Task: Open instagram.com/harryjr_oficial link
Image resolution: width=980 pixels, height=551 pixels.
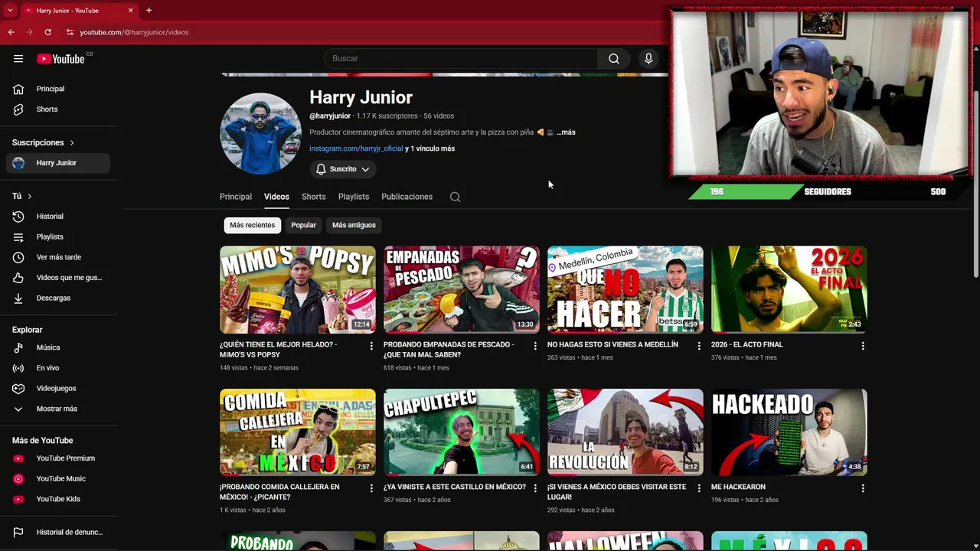Action: (356, 148)
